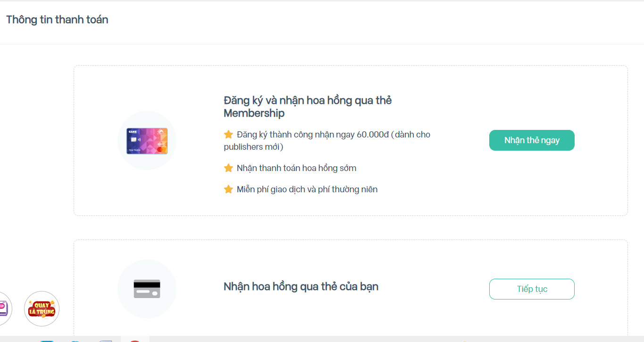Image resolution: width=644 pixels, height=342 pixels.
Task: Click the circular background around the credit card graphic
Action: coord(147,288)
